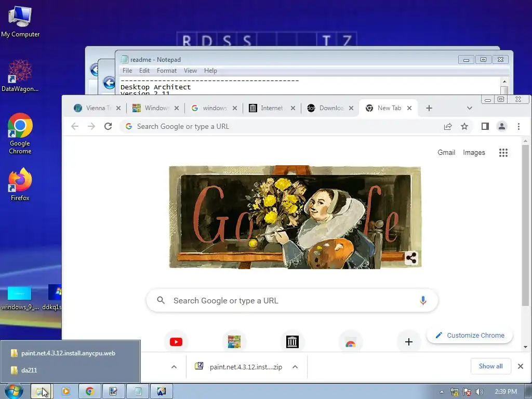Open My Computer desktop icon

[20, 22]
